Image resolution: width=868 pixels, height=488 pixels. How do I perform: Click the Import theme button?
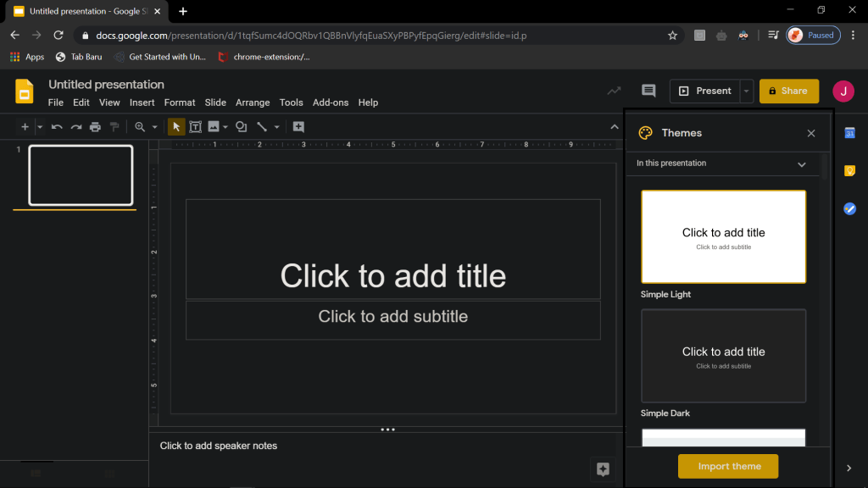[x=728, y=467]
